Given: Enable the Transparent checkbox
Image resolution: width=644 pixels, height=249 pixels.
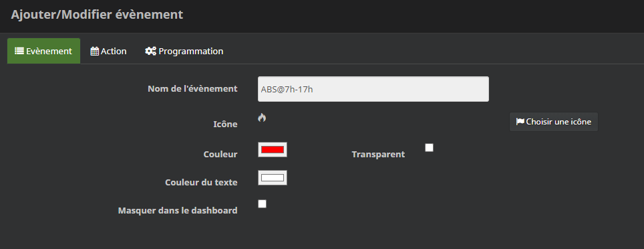Looking at the screenshot, I should 429,148.
